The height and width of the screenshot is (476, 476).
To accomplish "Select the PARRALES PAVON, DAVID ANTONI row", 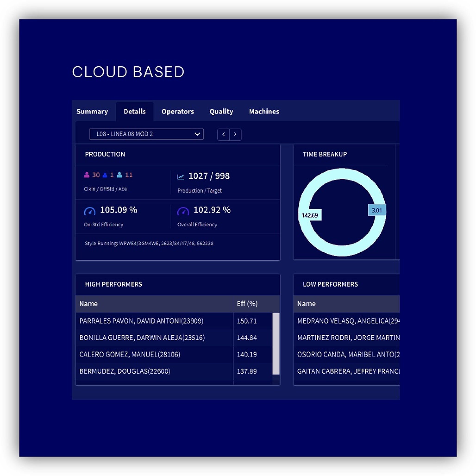I will click(x=141, y=321).
